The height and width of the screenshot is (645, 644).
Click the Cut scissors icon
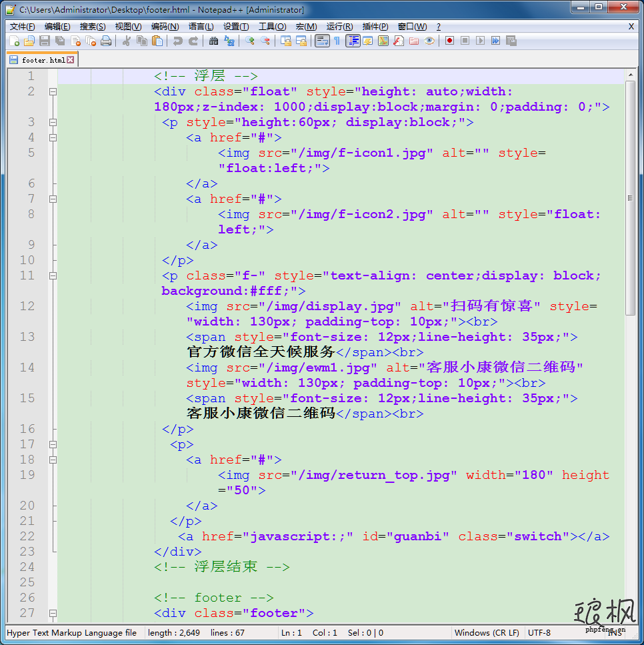[126, 41]
